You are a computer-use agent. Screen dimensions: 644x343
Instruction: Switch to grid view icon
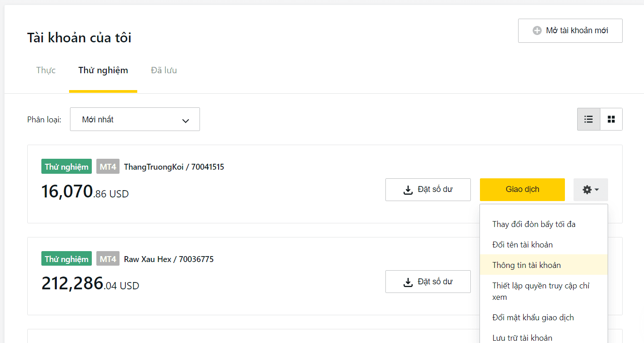point(611,119)
